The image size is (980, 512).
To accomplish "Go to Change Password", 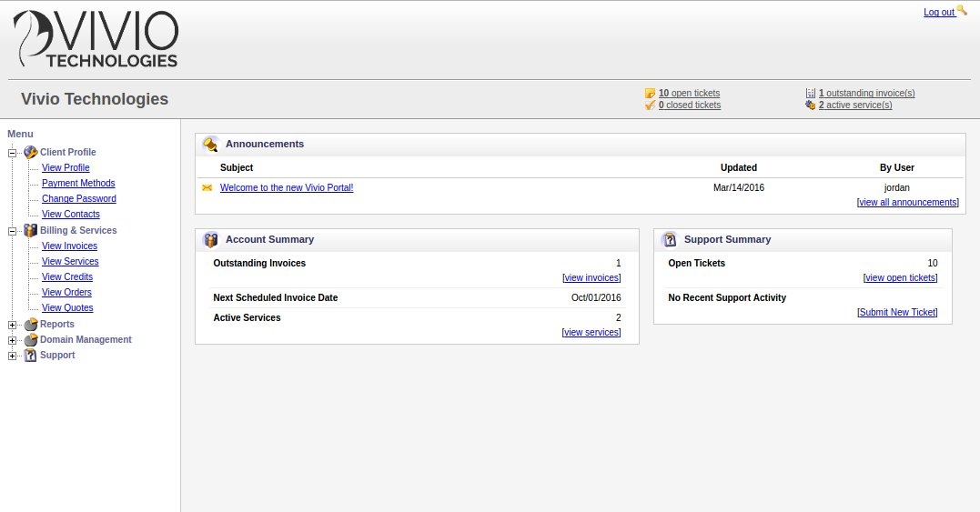I will (x=79, y=198).
